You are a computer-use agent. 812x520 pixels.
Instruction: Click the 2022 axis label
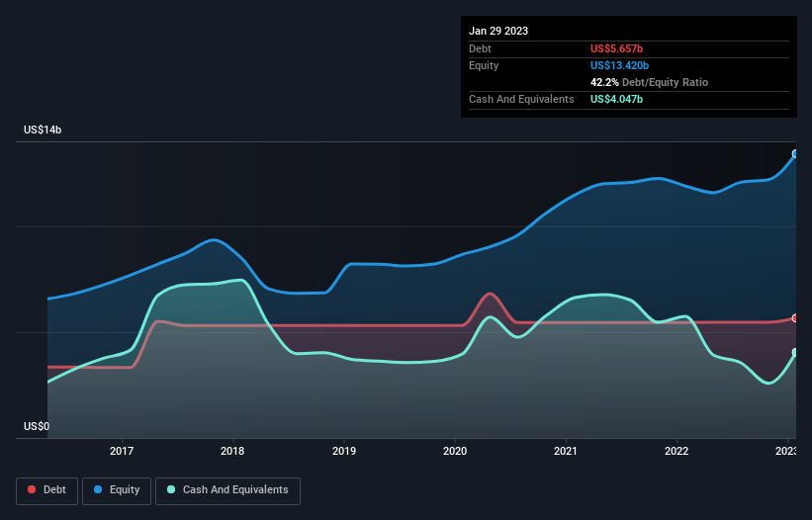pos(677,451)
